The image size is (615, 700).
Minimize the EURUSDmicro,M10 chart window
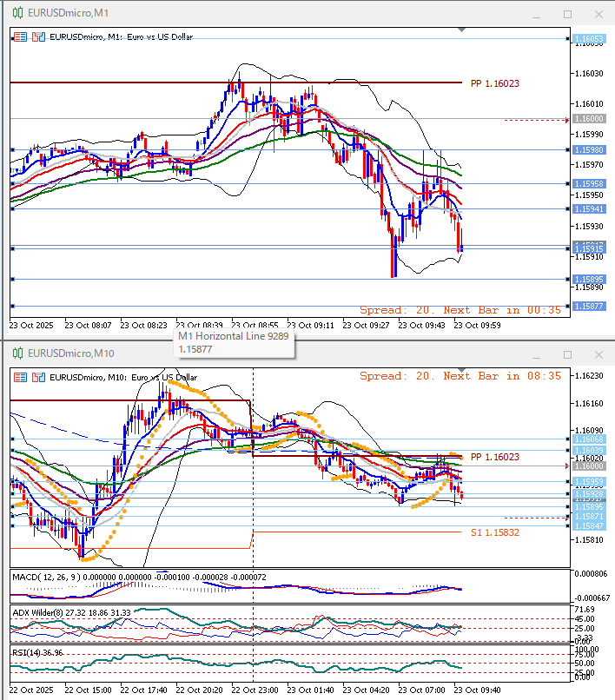click(x=539, y=353)
